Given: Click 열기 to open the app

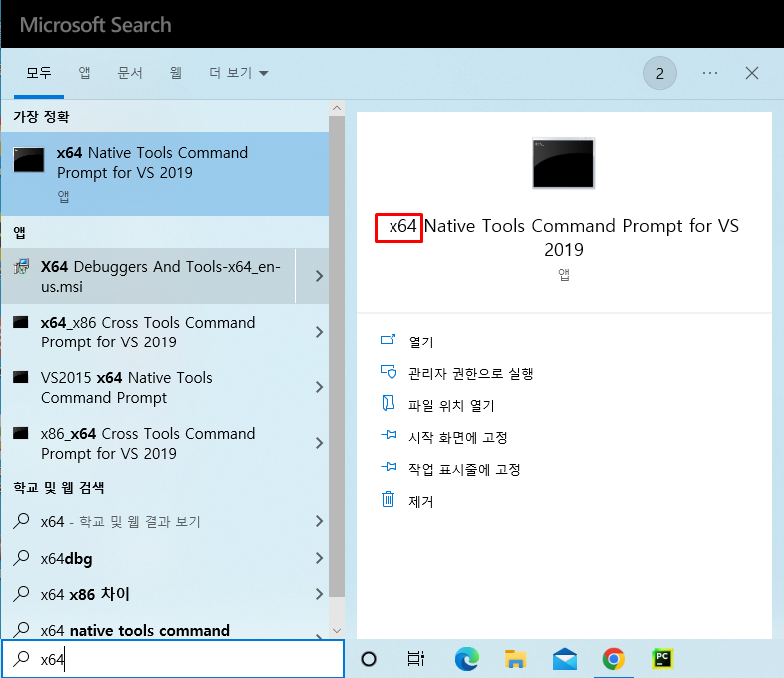Looking at the screenshot, I should (x=421, y=342).
